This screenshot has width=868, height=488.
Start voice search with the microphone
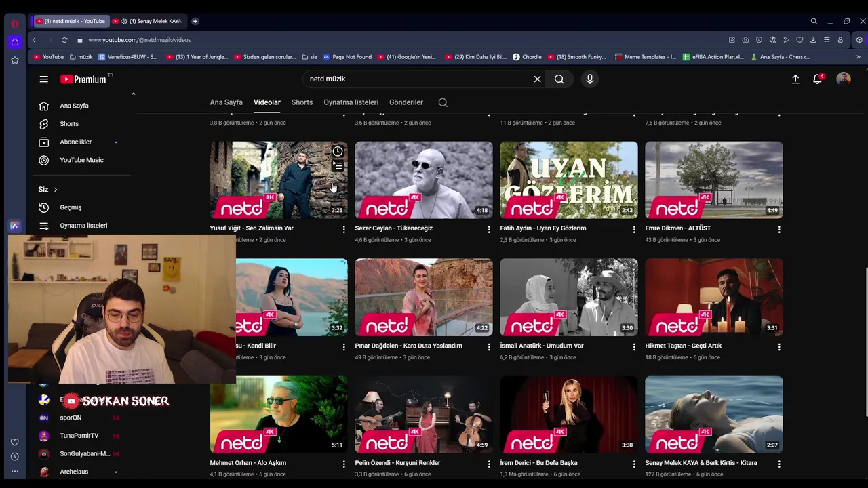click(589, 79)
